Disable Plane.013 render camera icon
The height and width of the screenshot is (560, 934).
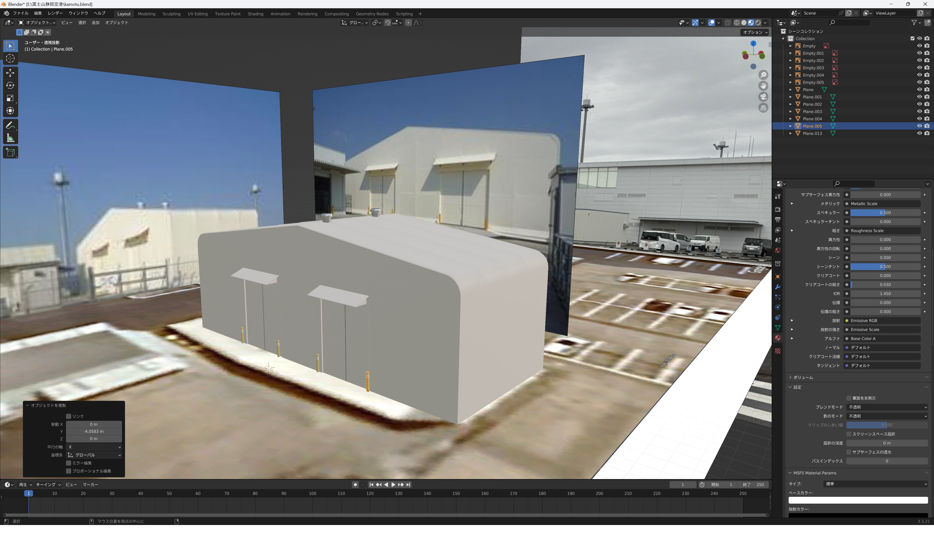coord(927,133)
